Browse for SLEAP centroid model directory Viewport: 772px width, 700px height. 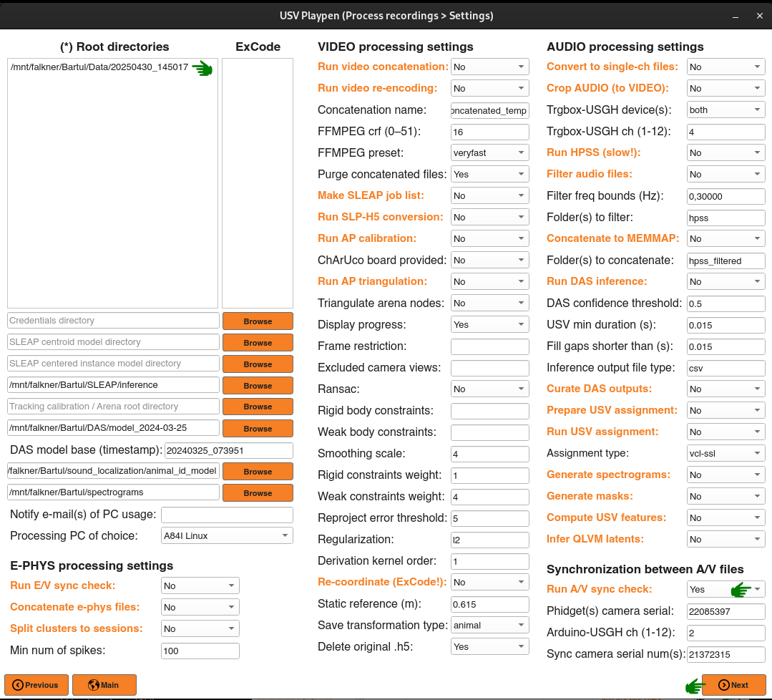click(x=258, y=343)
